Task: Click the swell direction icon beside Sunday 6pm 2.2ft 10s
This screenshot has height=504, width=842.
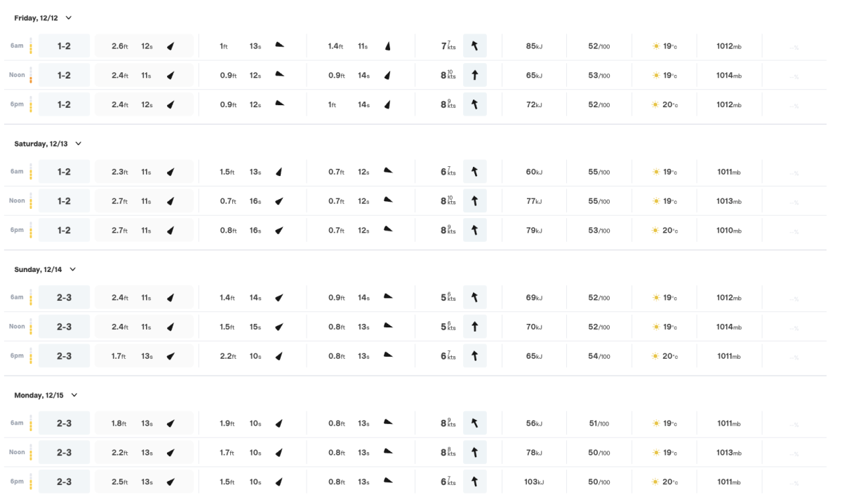Action: click(279, 356)
